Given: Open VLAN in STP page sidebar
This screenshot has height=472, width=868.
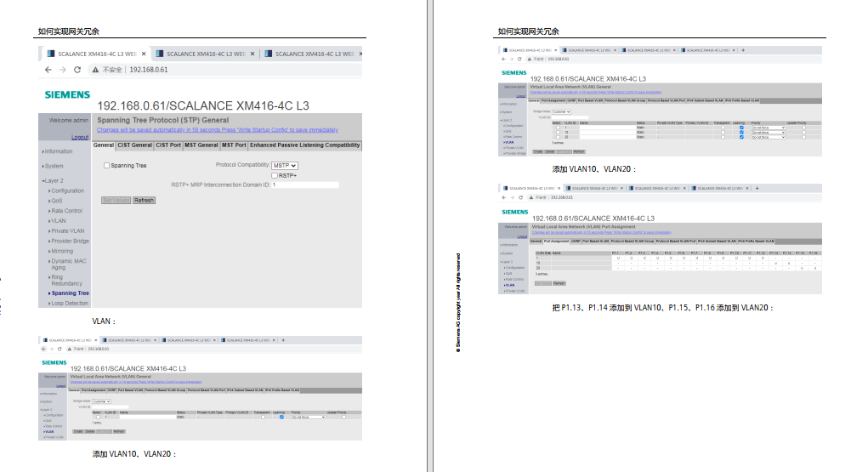Looking at the screenshot, I should 58,220.
